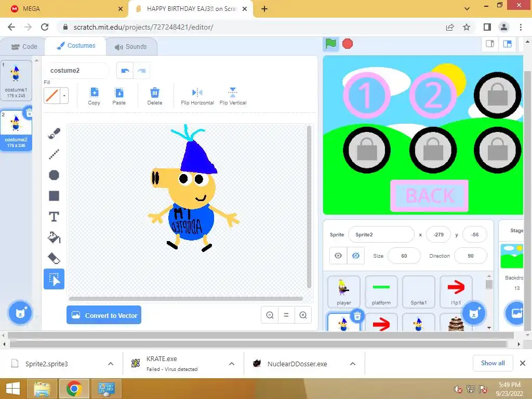Screen dimensions: 532x399
Task: Select the l1p1 arrow sprite thumbnail
Action: [x=456, y=292]
